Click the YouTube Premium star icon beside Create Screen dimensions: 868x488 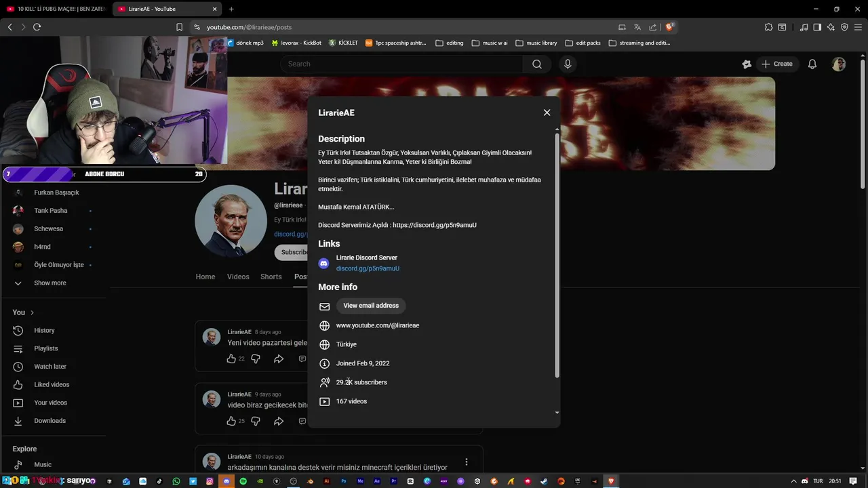pos(747,64)
